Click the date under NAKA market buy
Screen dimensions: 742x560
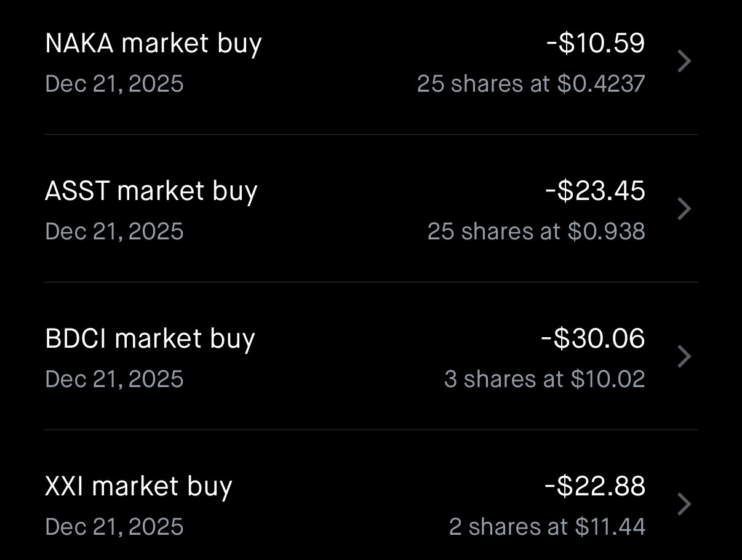(x=114, y=84)
